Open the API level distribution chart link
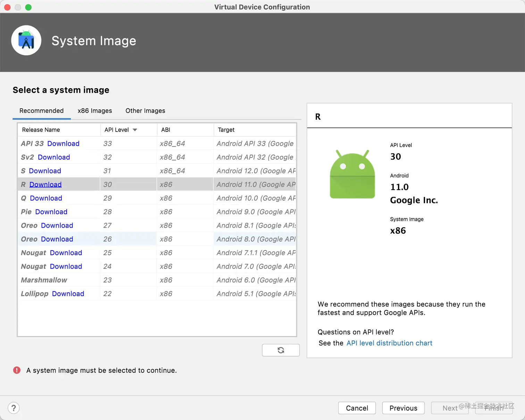Viewport: 525px width, 420px height. coord(389,343)
